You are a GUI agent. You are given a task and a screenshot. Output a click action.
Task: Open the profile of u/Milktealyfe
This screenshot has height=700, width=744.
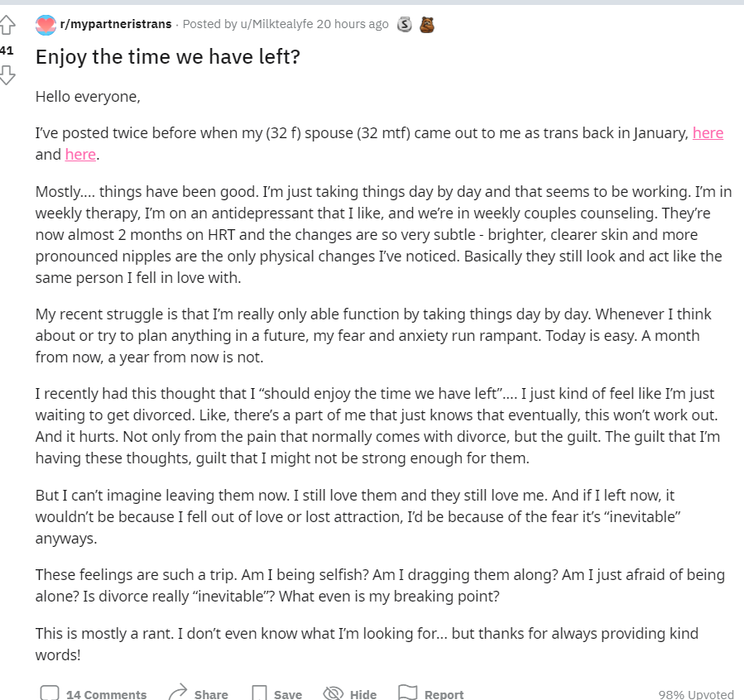tap(276, 24)
